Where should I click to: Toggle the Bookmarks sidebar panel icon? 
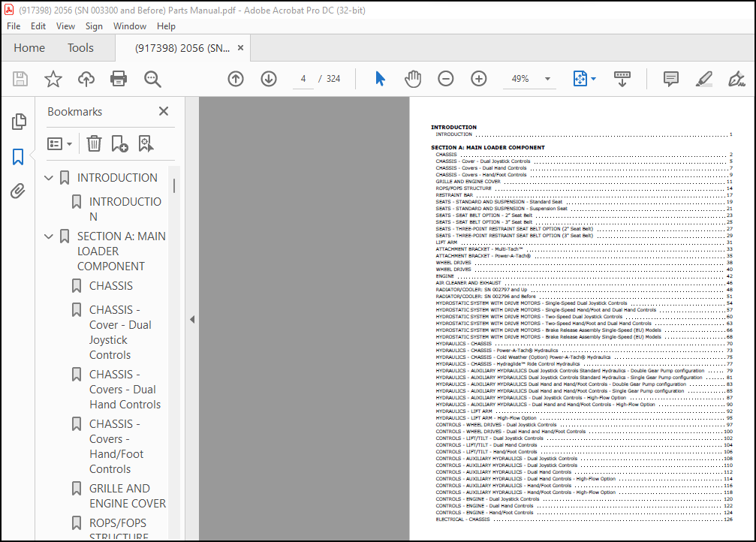[x=18, y=157]
